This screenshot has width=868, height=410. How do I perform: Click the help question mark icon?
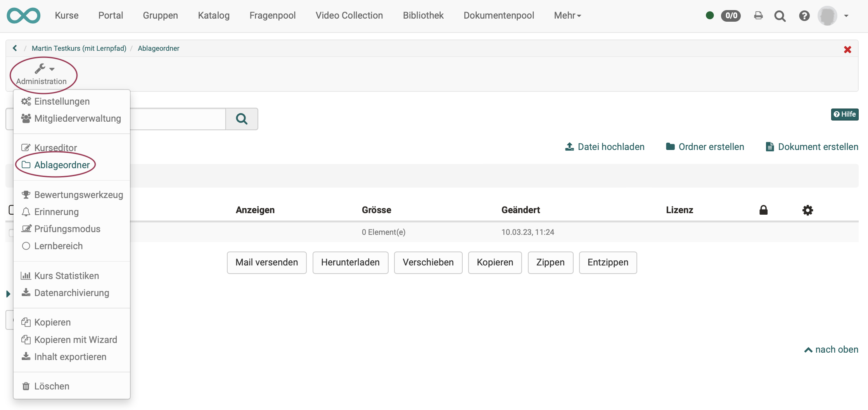pyautogui.click(x=804, y=16)
